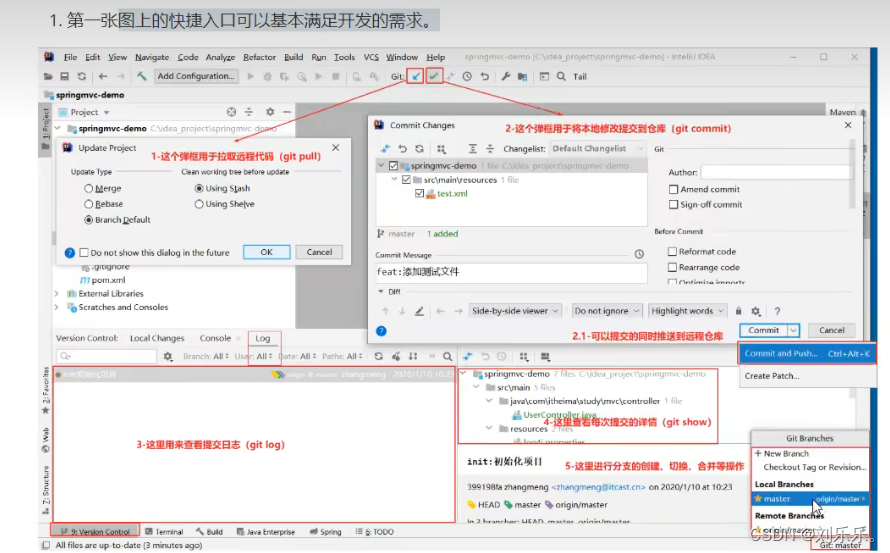Collapse the Diff section
890x553 pixels.
point(381,291)
